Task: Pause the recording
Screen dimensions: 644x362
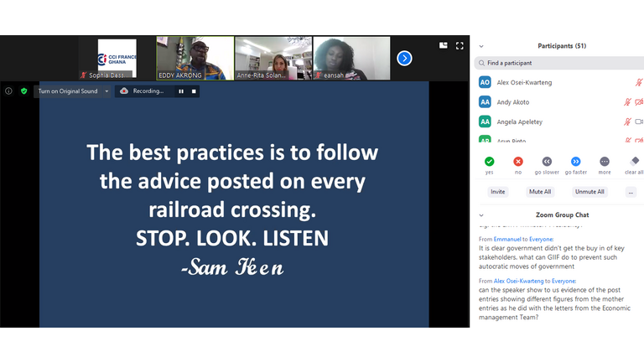Action: pos(180,91)
